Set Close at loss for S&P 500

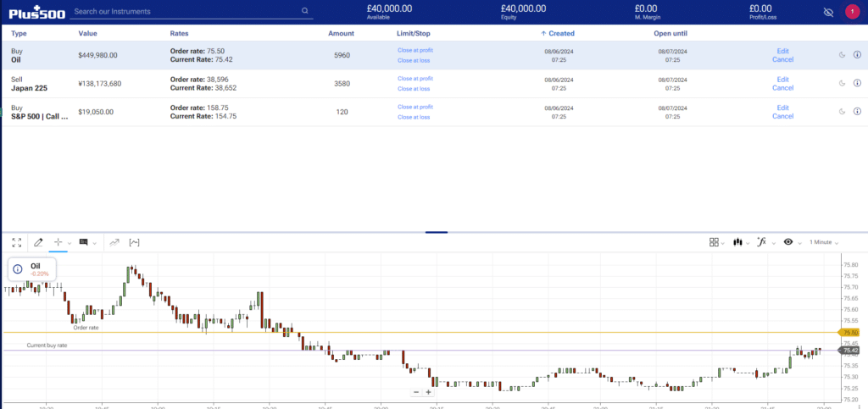click(x=414, y=117)
